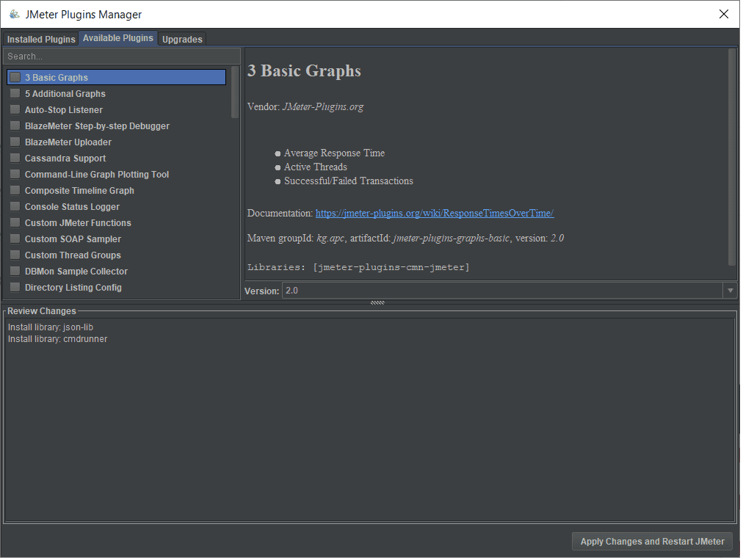Check the BlazeMeter Uploader box
This screenshot has width=743, height=560.
[15, 142]
